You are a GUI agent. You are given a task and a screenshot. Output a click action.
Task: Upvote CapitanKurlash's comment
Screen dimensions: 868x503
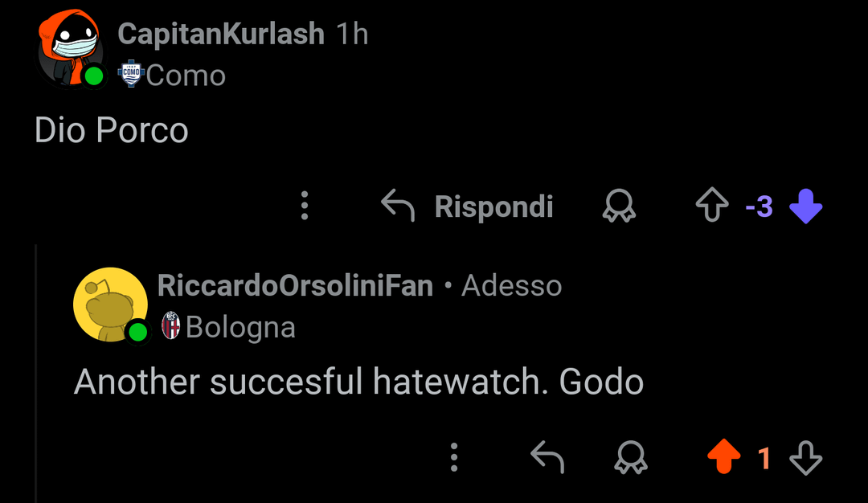click(711, 207)
